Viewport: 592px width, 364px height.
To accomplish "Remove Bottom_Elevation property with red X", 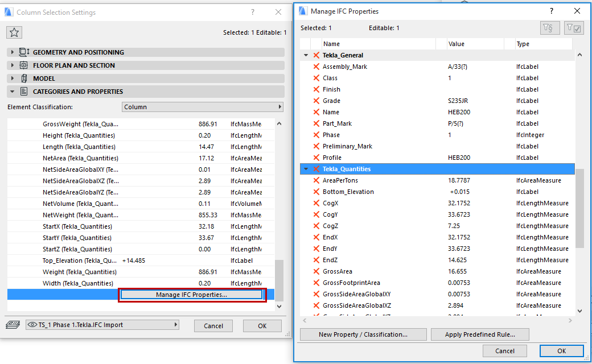I will point(316,192).
